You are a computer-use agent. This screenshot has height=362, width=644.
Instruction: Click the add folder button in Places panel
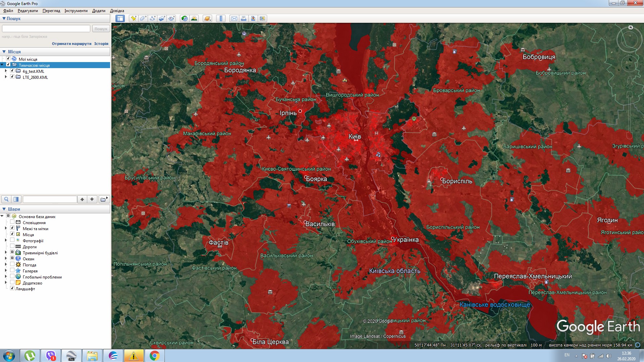click(104, 199)
